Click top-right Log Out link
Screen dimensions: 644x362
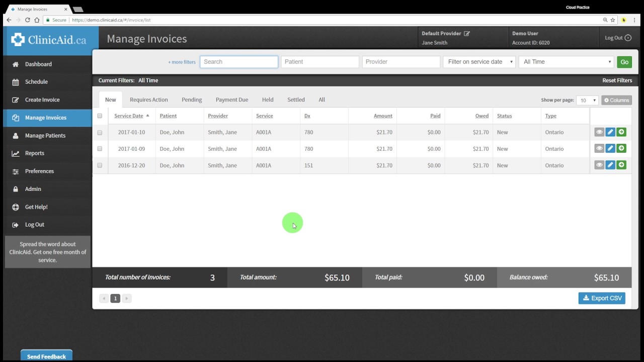pyautogui.click(x=618, y=38)
